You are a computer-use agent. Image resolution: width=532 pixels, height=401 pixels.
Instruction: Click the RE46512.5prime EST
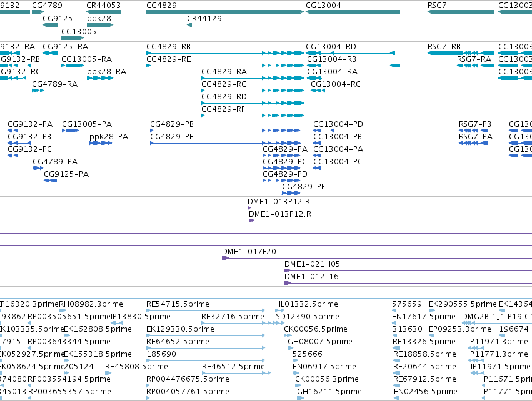[236, 373]
